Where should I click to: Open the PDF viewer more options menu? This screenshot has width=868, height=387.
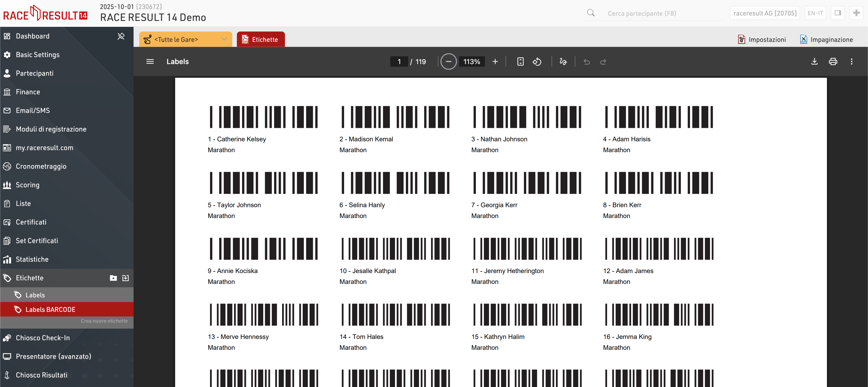(x=851, y=62)
